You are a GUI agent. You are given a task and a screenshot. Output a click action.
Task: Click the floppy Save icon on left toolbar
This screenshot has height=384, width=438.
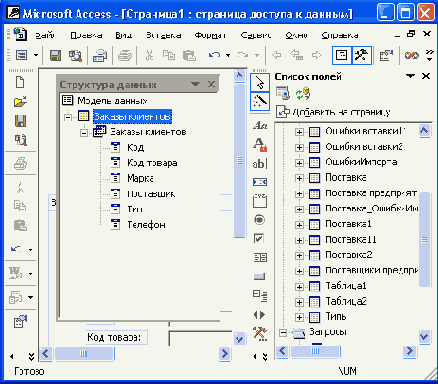point(20,121)
